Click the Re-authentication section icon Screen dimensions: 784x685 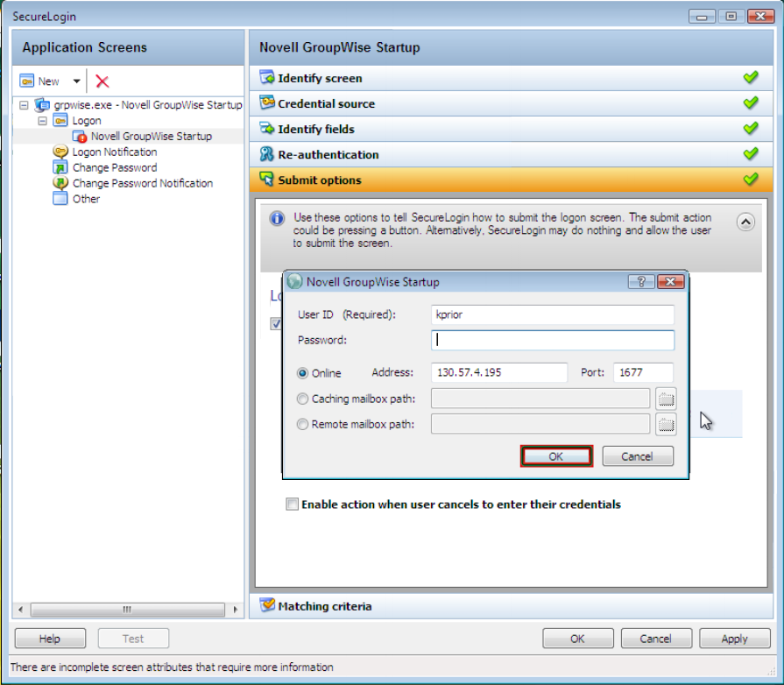(x=266, y=154)
